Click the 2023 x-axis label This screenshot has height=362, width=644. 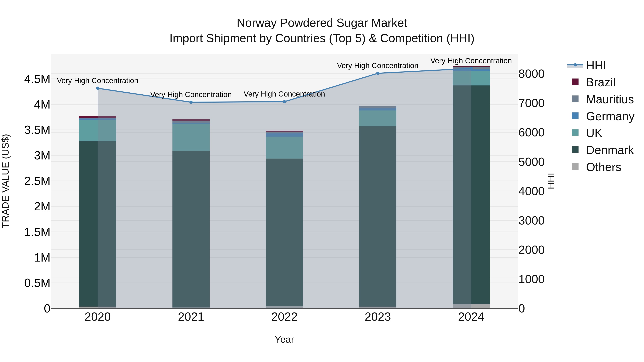(x=378, y=317)
